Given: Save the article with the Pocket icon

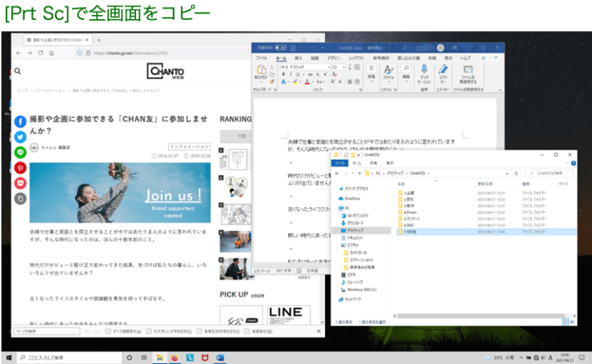Looking at the screenshot, I should 20,183.
